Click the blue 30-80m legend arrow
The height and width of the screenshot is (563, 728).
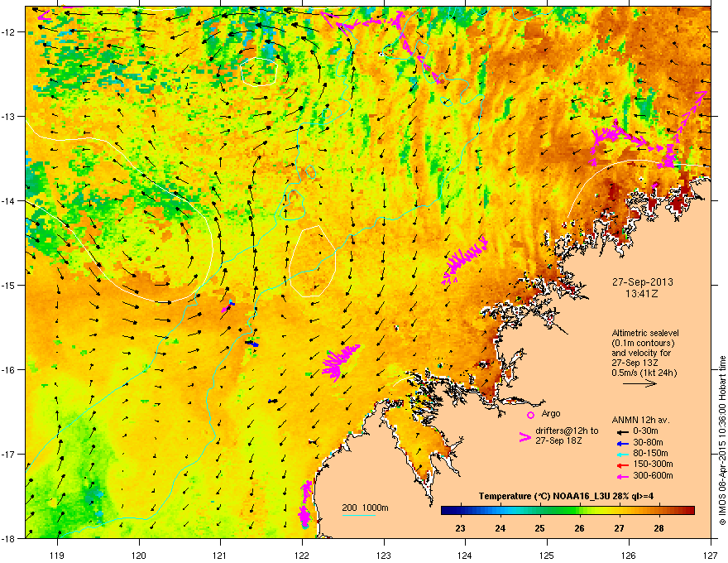coord(623,443)
